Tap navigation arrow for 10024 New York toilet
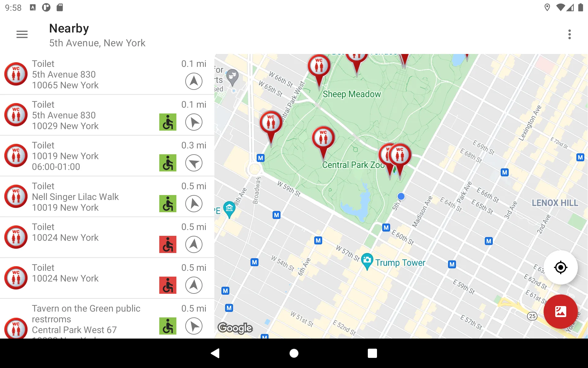Image resolution: width=588 pixels, height=368 pixels. click(x=194, y=244)
